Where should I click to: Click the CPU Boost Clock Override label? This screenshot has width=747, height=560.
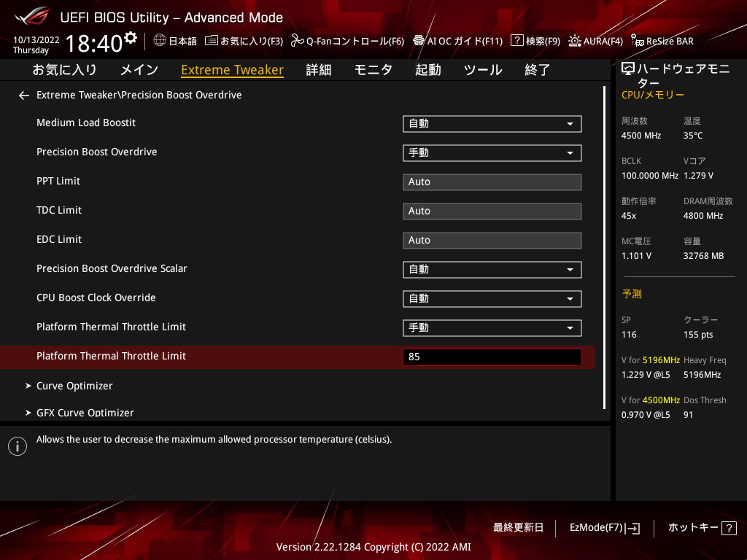pos(96,297)
